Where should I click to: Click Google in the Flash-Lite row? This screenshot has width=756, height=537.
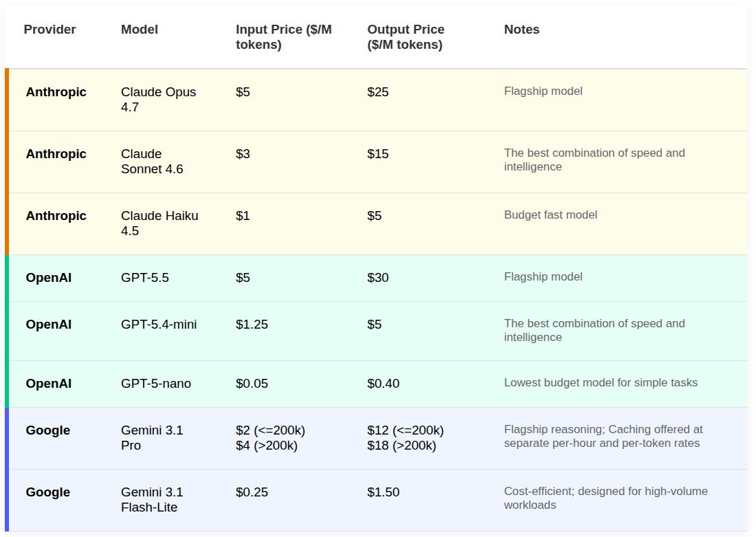pos(47,492)
